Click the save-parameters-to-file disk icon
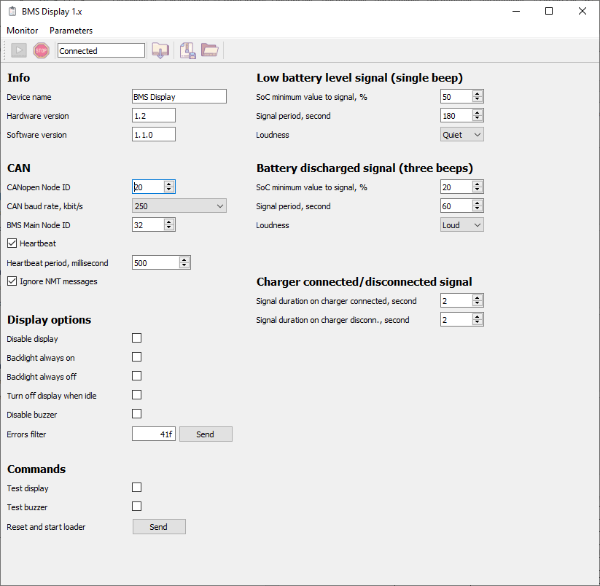Screen dimensions: 600x586 188,51
